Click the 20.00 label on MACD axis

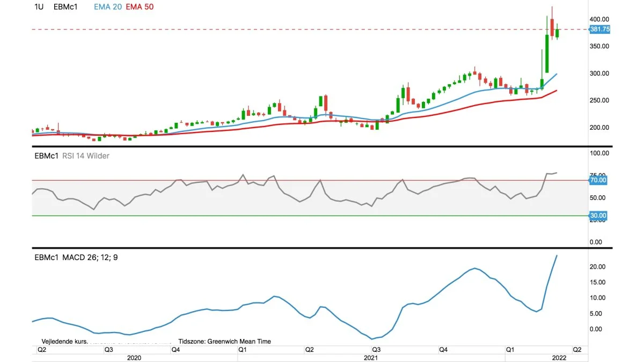coord(597,267)
